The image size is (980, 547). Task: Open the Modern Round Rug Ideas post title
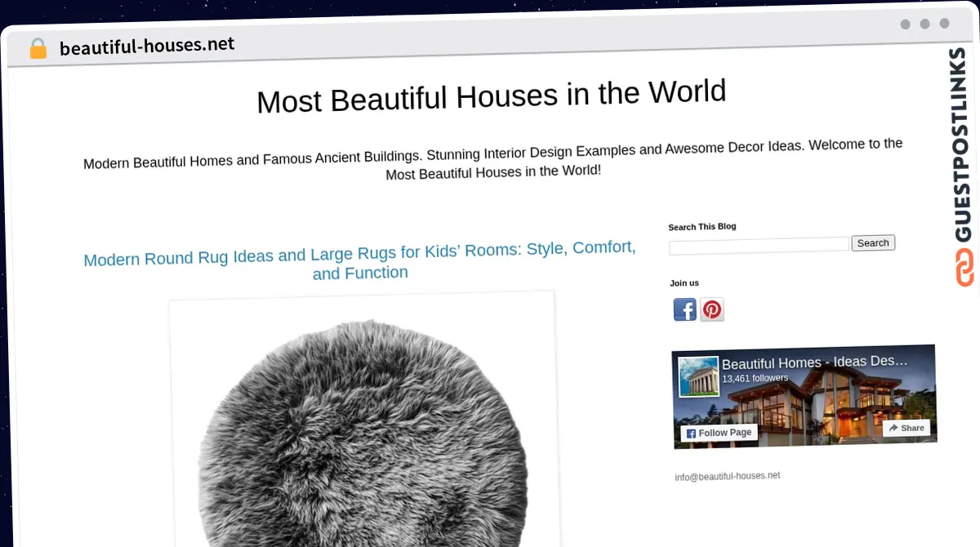360,260
